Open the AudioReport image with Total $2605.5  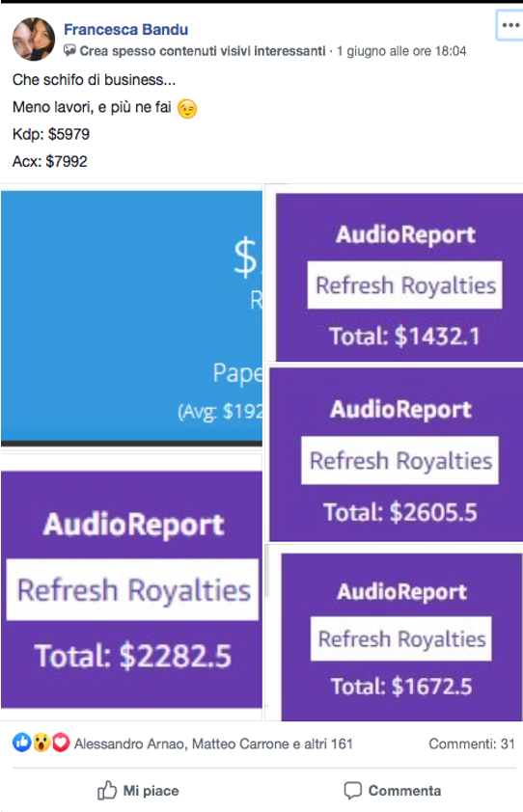pyautogui.click(x=396, y=454)
